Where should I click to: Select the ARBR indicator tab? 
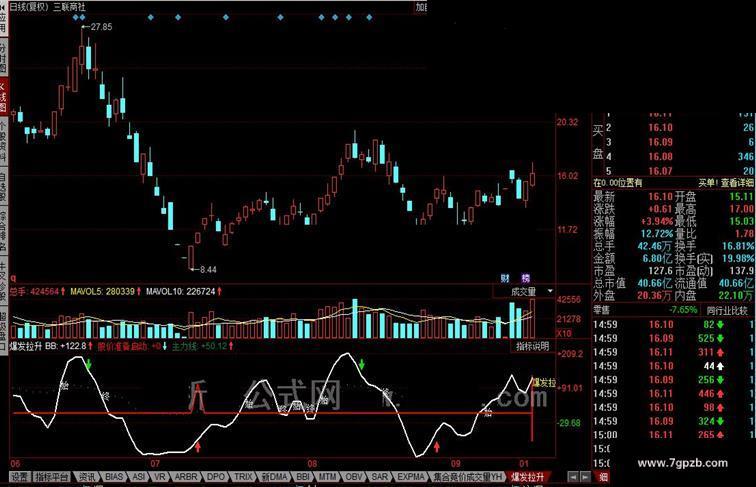click(186, 477)
